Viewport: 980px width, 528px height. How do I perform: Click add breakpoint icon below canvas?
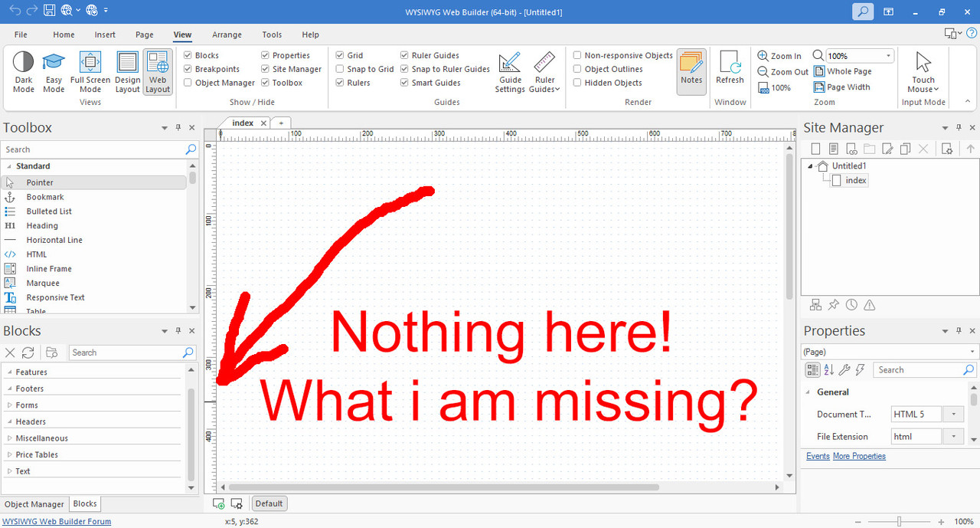(x=219, y=503)
